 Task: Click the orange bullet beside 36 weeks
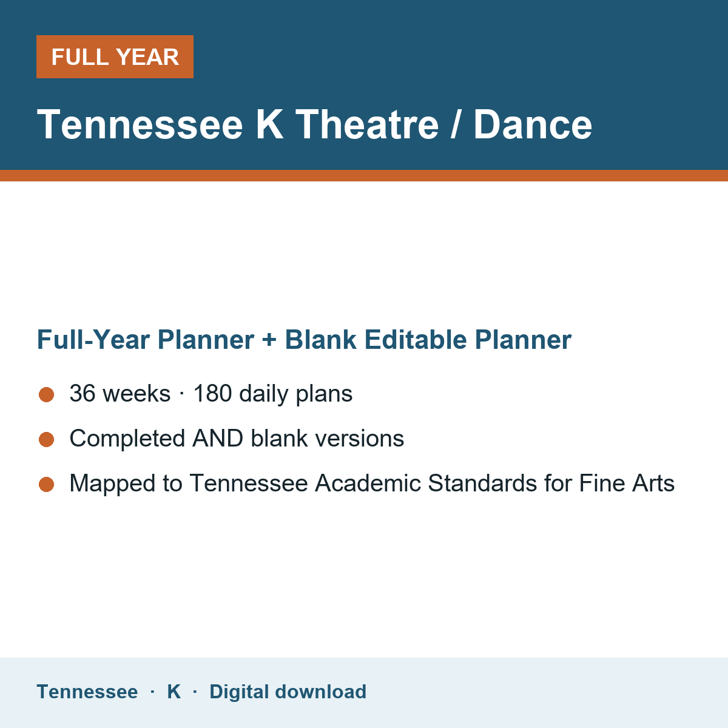(47, 394)
